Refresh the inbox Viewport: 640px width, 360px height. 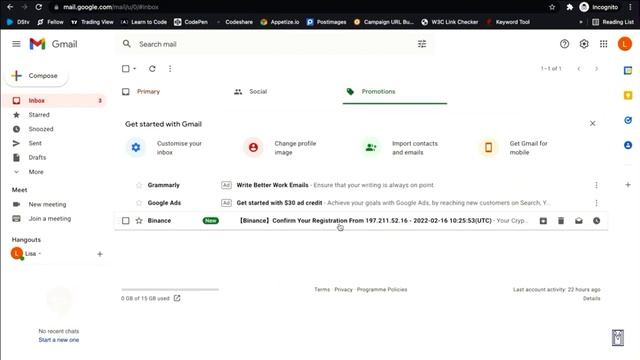tap(152, 69)
